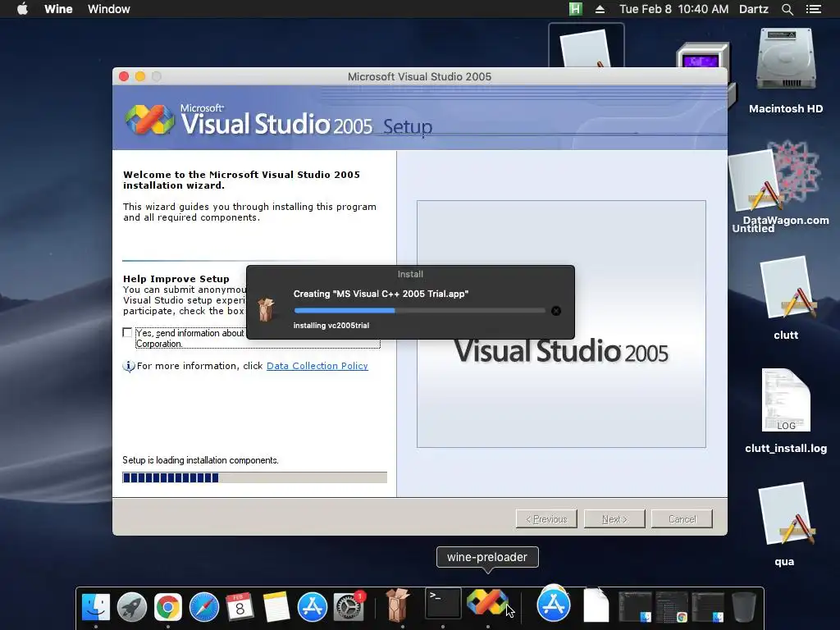Open Calendar showing FEB 8 in Dock
840x630 pixels.
point(240,607)
